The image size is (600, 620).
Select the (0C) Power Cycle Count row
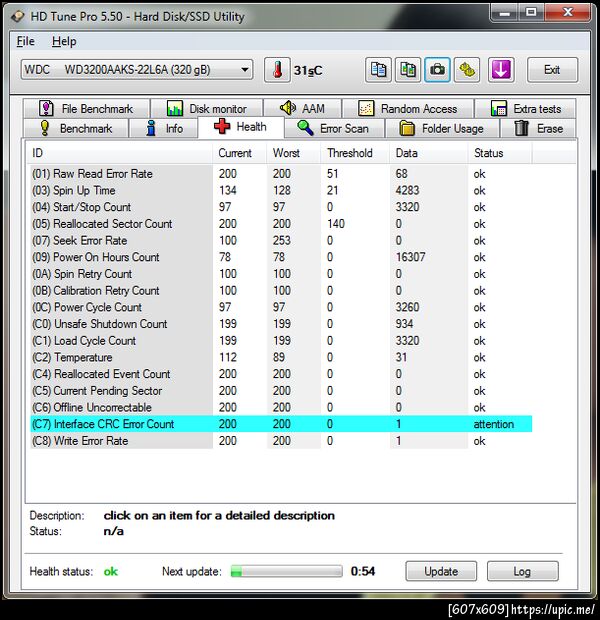coord(281,307)
